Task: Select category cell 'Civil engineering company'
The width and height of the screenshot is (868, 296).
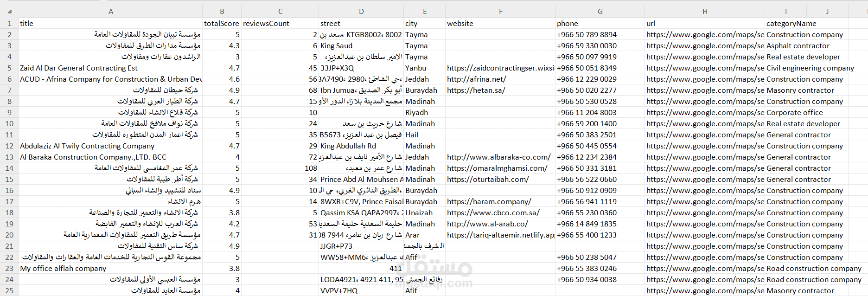Action: [x=810, y=68]
